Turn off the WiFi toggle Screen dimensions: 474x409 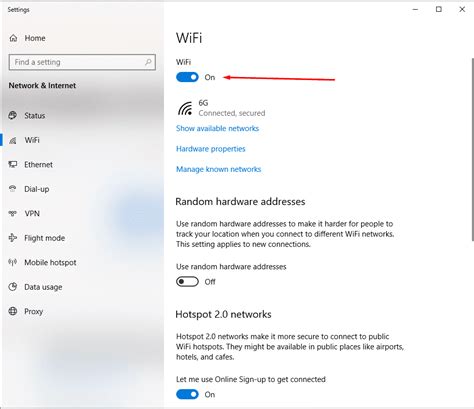click(x=187, y=77)
